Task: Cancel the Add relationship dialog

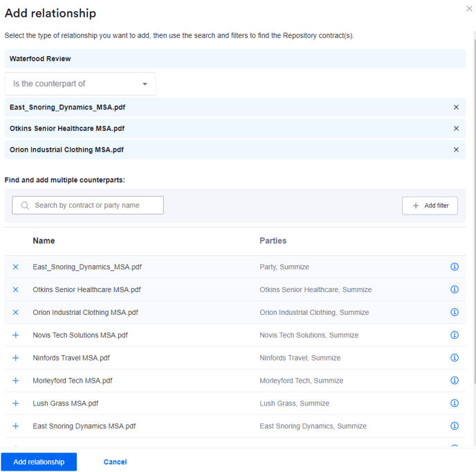Action: pos(115,462)
